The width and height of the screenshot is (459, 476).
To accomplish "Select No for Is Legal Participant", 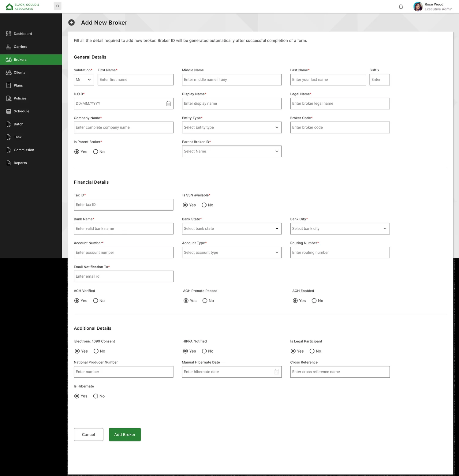I will (x=312, y=351).
